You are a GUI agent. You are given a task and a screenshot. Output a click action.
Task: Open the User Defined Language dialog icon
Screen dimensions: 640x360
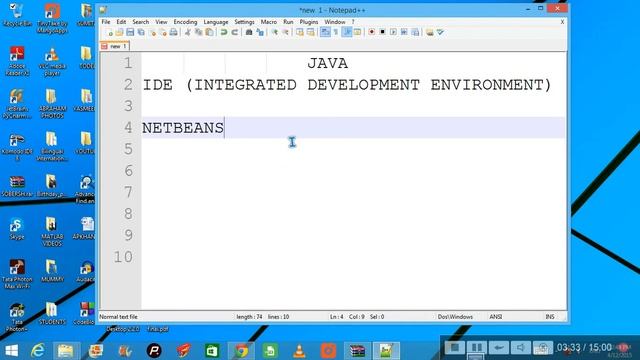coord(358,32)
